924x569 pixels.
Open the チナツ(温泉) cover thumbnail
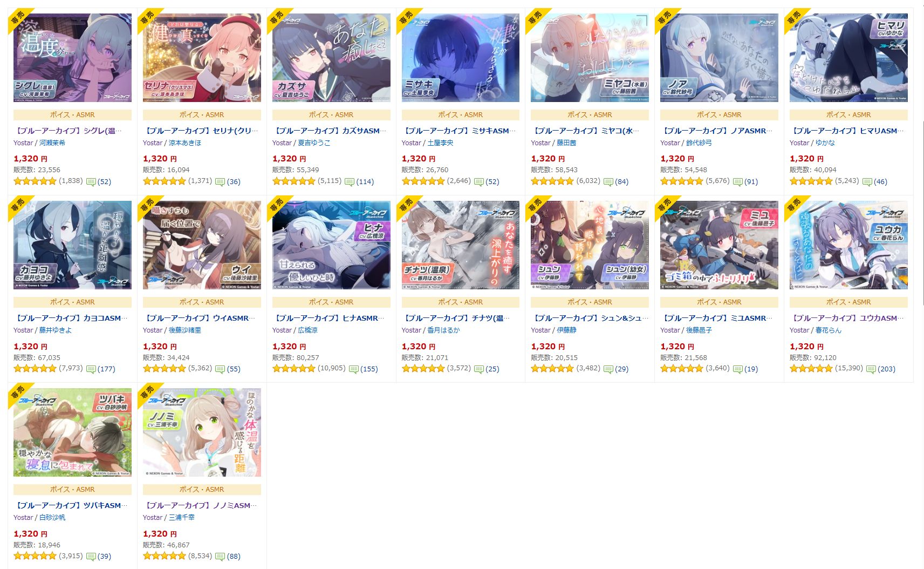tap(460, 245)
